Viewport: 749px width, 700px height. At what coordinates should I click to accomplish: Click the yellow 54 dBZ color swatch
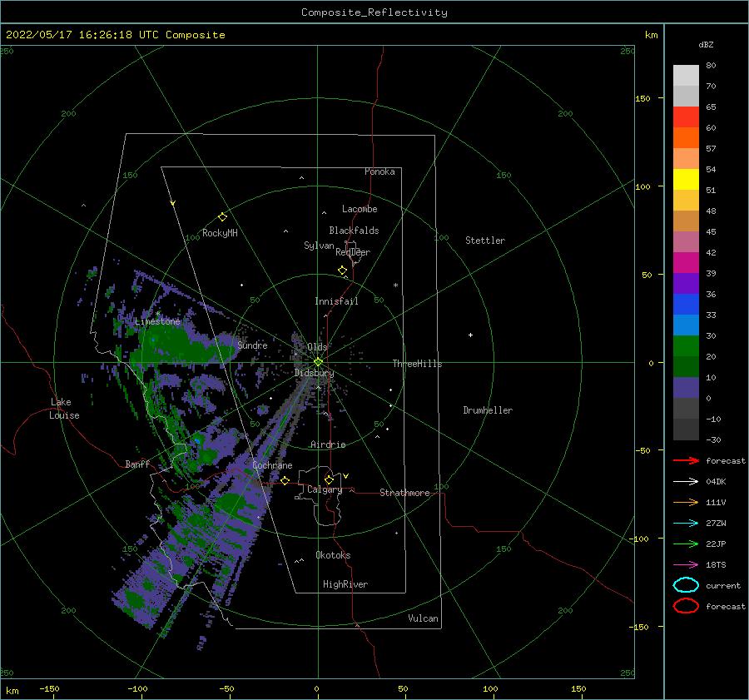[x=686, y=179]
